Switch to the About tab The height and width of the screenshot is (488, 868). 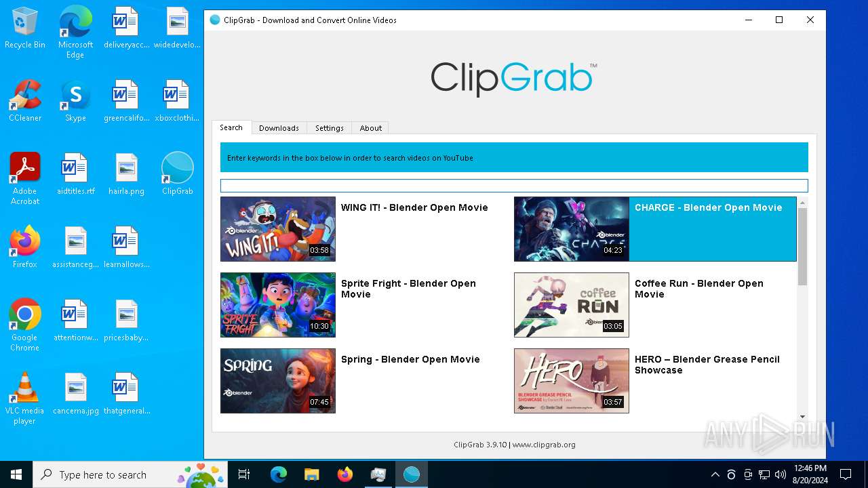coord(371,128)
